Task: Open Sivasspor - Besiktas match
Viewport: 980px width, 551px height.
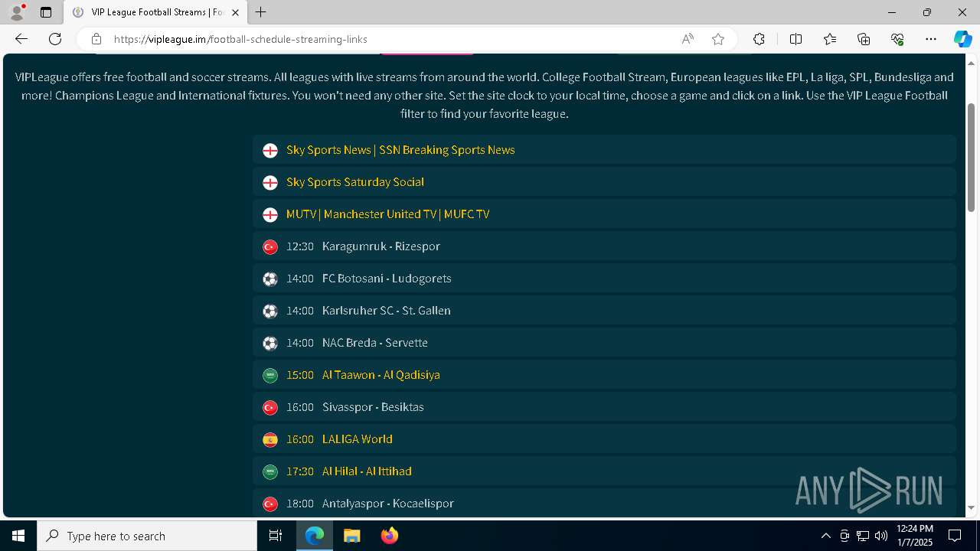Action: (x=373, y=407)
